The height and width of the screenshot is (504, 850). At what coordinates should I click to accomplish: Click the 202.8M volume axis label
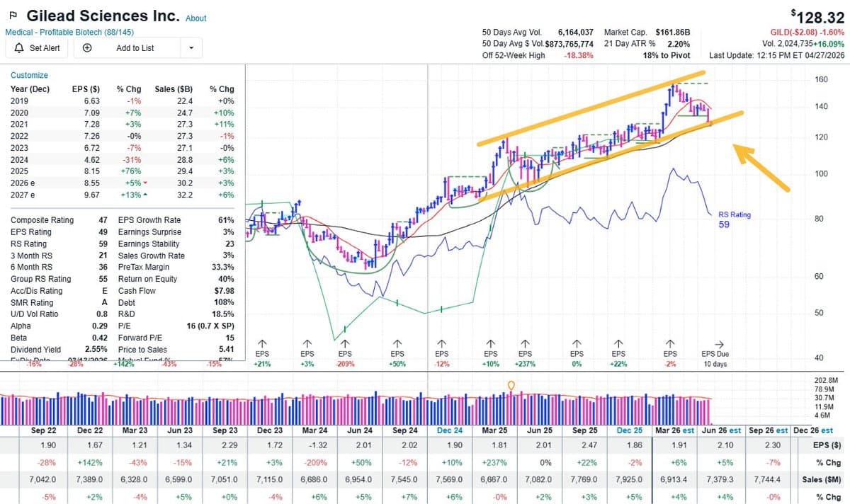tap(826, 381)
